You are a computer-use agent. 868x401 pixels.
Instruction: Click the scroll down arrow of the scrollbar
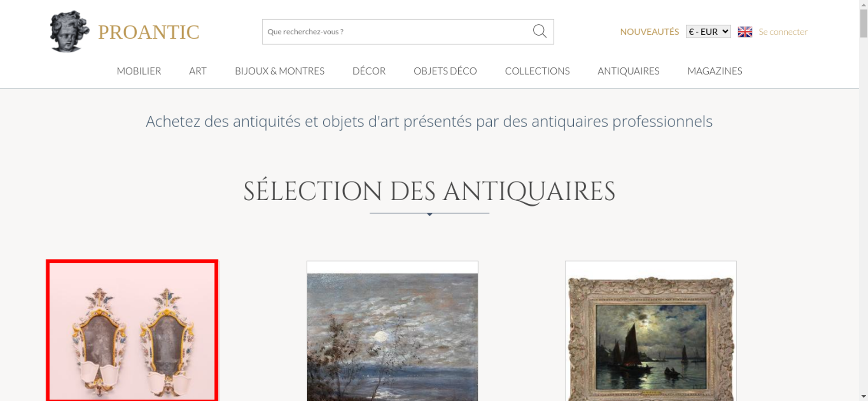tap(863, 396)
